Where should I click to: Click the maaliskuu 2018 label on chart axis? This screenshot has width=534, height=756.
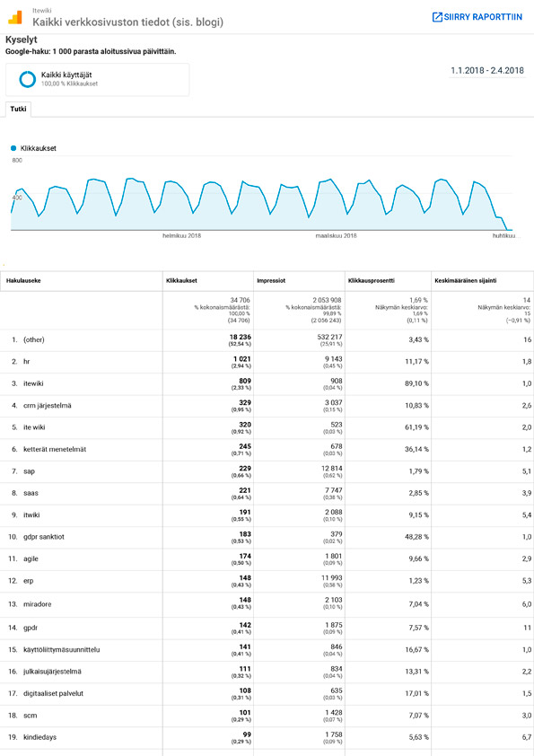pos(336,236)
